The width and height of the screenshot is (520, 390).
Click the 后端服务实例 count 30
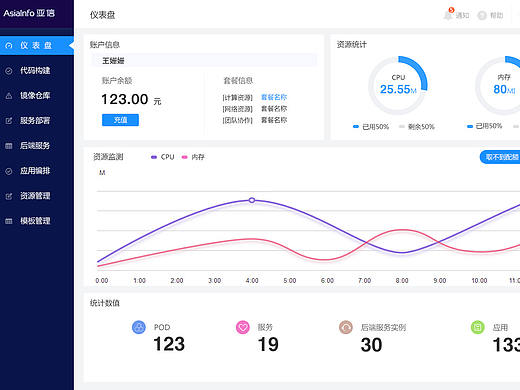pos(371,345)
